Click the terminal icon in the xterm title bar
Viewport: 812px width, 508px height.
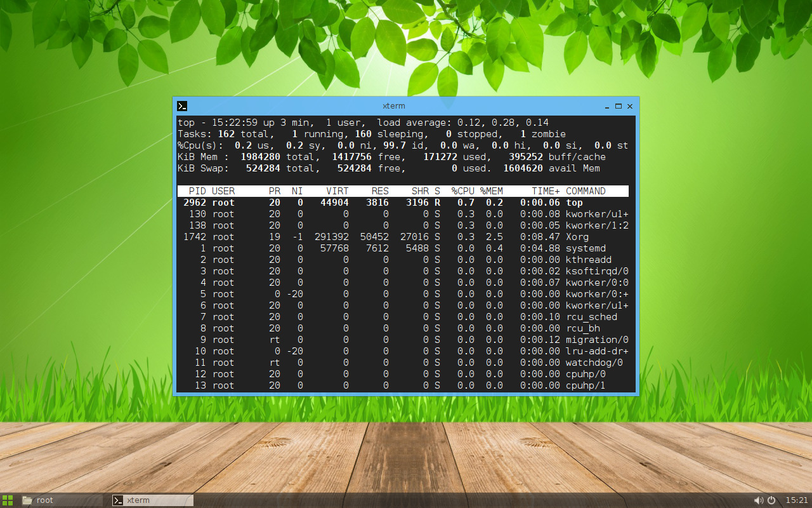(x=182, y=106)
